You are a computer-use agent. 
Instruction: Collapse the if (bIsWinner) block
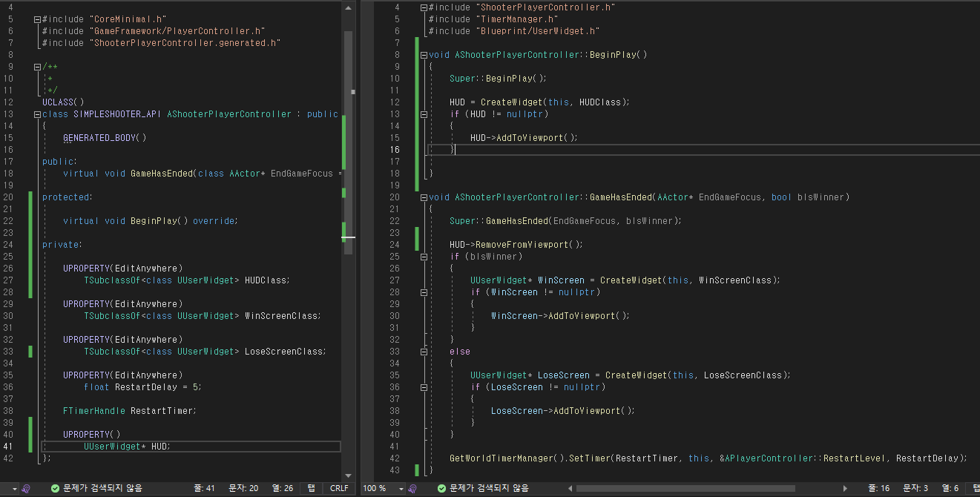click(x=424, y=257)
